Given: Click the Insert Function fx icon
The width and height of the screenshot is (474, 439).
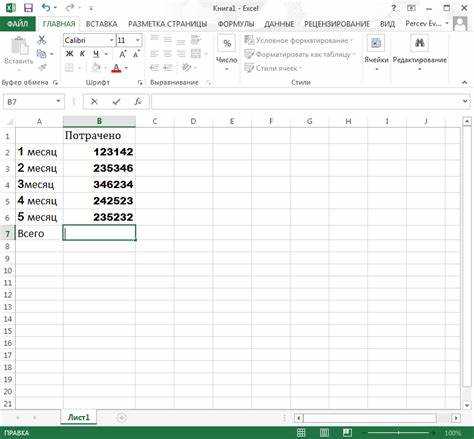Looking at the screenshot, I should coord(138,101).
